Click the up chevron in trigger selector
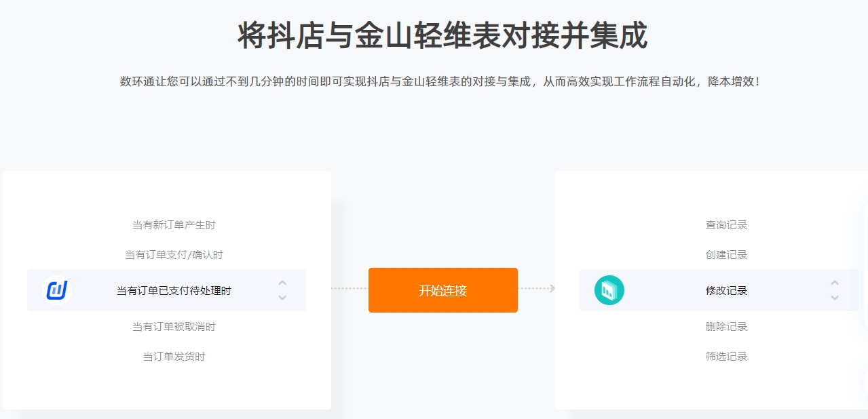 pos(282,283)
